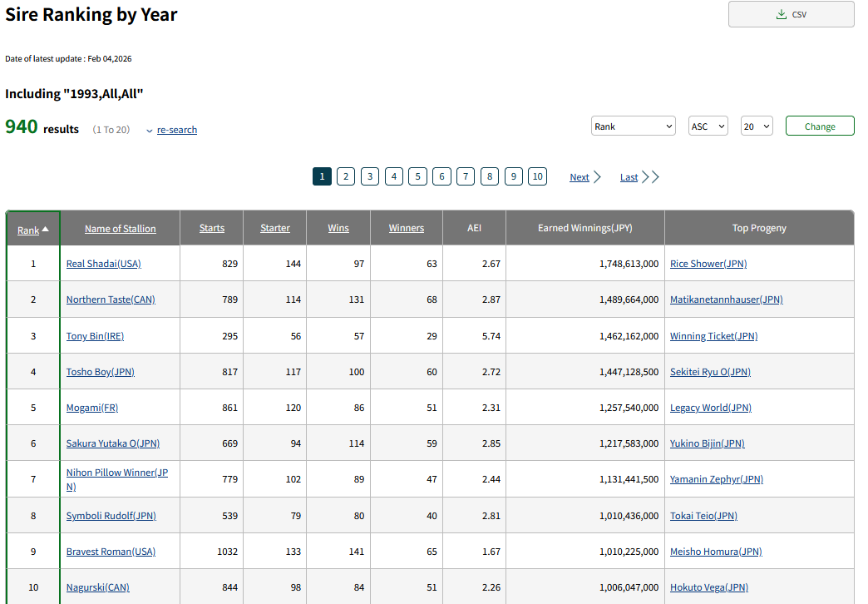
Task: Go to page 7
Action: click(x=466, y=176)
